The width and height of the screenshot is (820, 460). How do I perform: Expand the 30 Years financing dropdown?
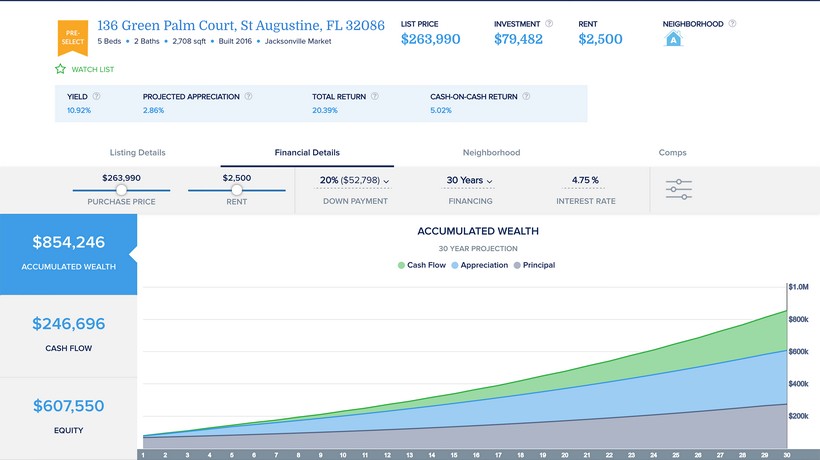point(469,181)
